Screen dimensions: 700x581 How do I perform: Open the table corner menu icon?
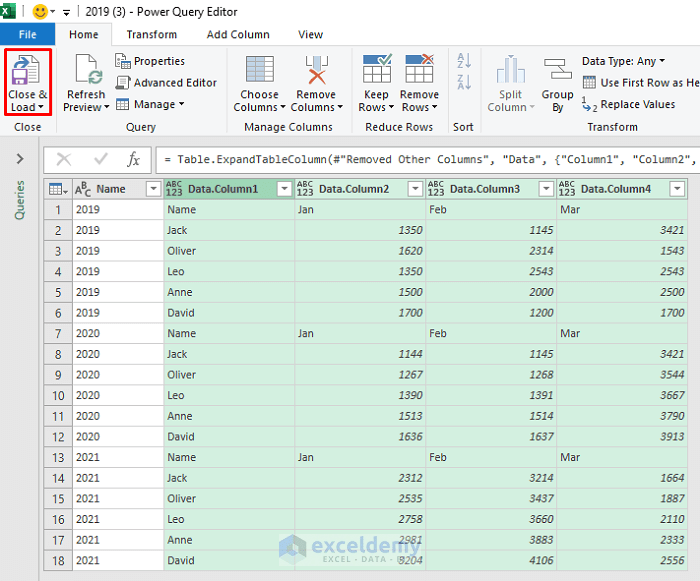coord(58,189)
